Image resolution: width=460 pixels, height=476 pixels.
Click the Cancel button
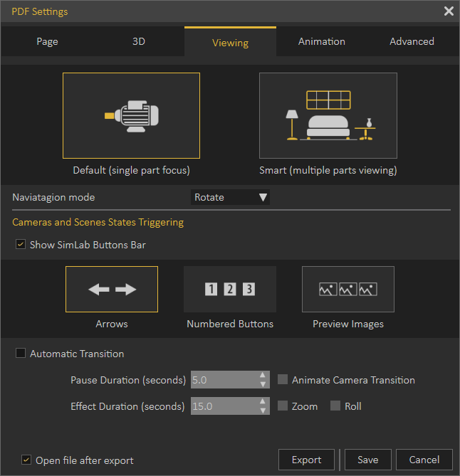[x=424, y=460]
